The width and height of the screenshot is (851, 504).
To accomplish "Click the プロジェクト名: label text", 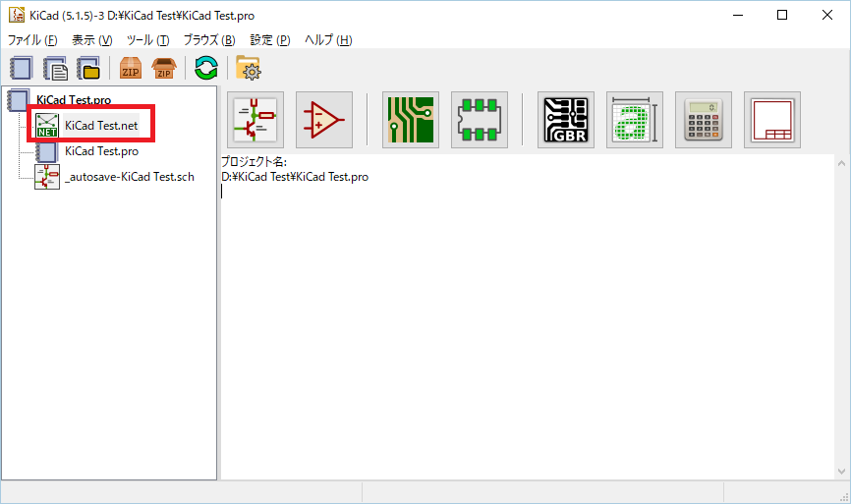I will pyautogui.click(x=254, y=162).
